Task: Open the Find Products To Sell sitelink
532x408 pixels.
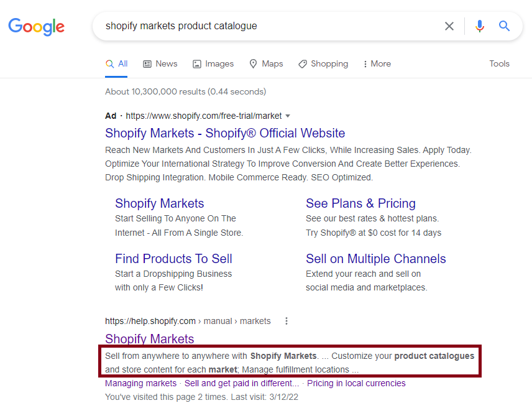Action: (x=173, y=259)
